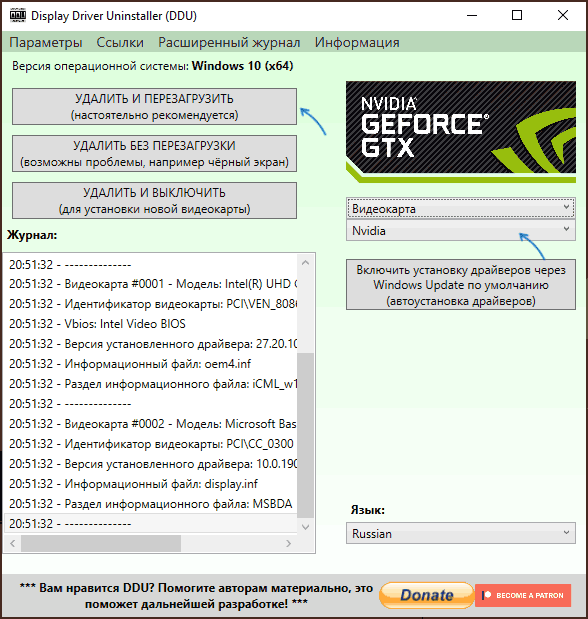Click УДАЛИТЬ БЕЗ ПЕРЕЗАГРУЗКИ button
The image size is (588, 619).
154,154
